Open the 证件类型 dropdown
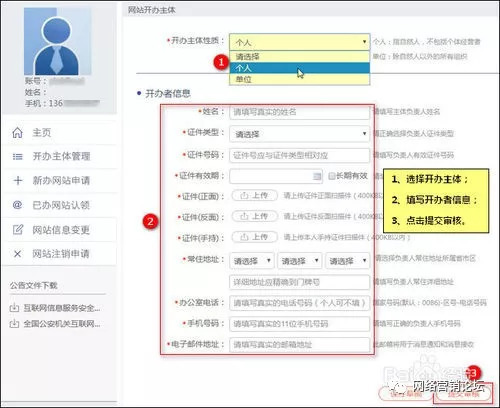Screen dimensions: 500x408 tap(299, 134)
